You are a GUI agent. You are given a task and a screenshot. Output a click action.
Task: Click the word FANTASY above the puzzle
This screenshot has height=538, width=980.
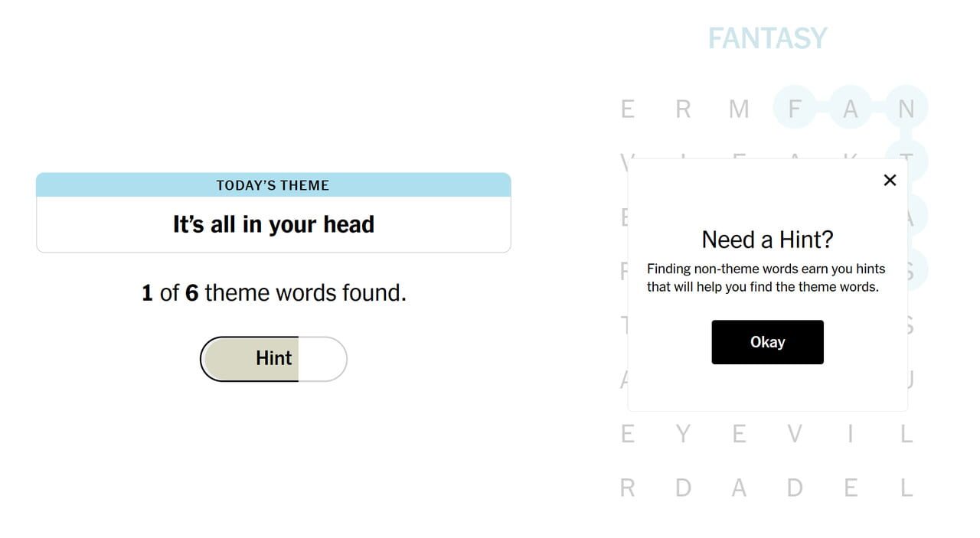click(768, 37)
